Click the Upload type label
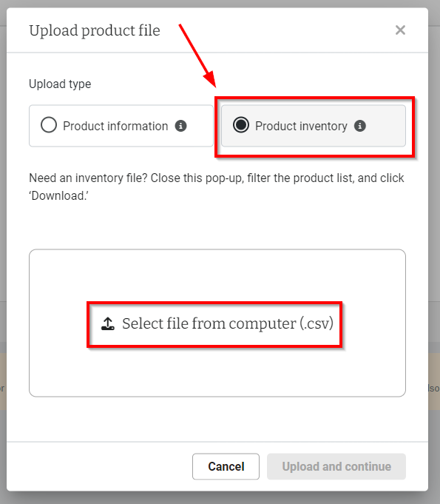 click(60, 84)
